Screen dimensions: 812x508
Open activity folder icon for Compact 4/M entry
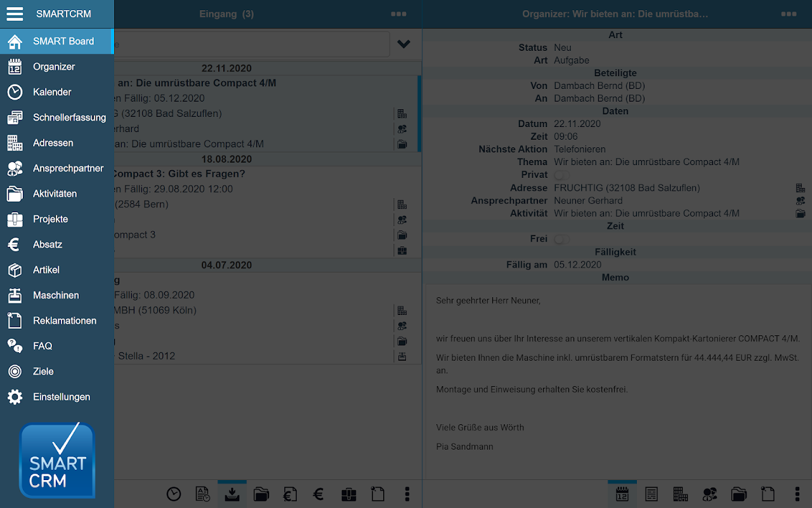tap(402, 144)
